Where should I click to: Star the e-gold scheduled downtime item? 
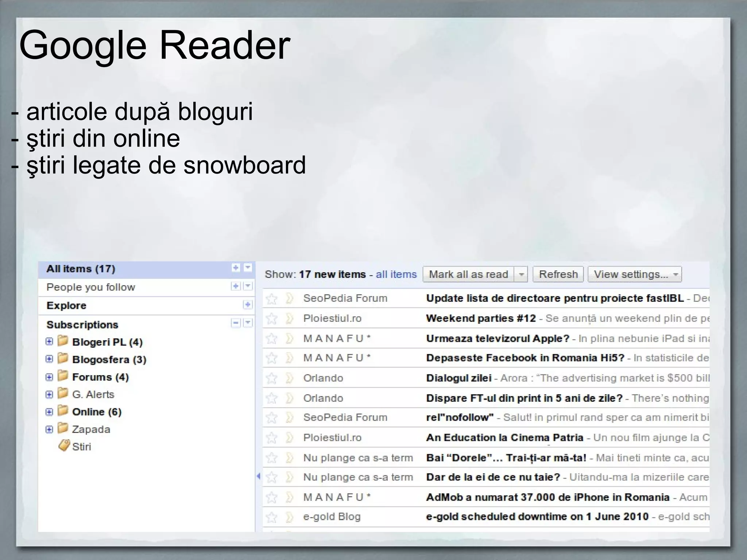[x=271, y=517]
